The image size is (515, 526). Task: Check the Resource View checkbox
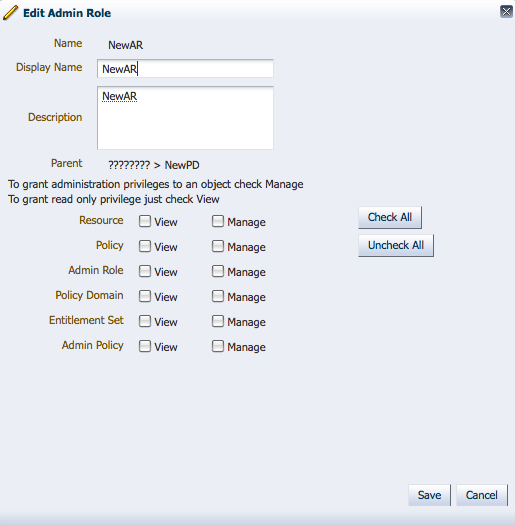(145, 221)
